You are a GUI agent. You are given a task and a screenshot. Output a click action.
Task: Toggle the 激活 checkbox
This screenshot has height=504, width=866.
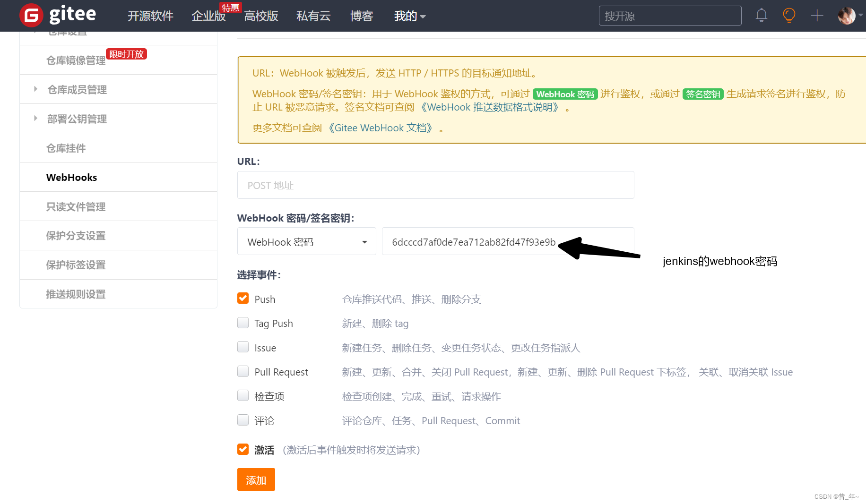click(x=243, y=449)
